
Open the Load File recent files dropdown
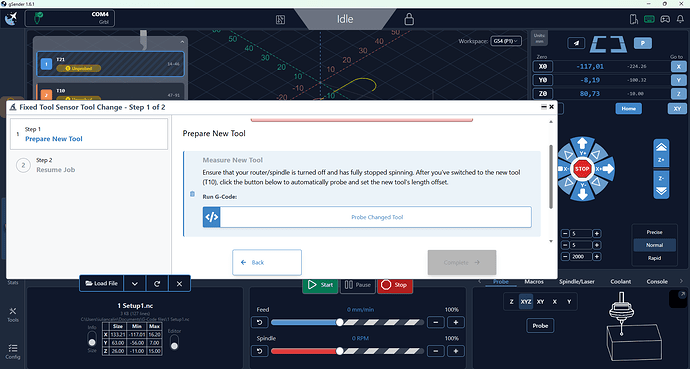point(135,284)
